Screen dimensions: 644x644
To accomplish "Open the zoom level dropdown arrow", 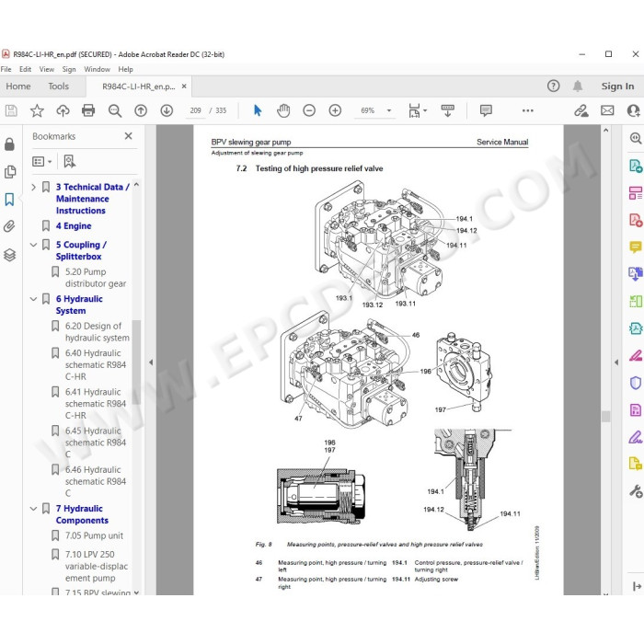I will point(389,110).
